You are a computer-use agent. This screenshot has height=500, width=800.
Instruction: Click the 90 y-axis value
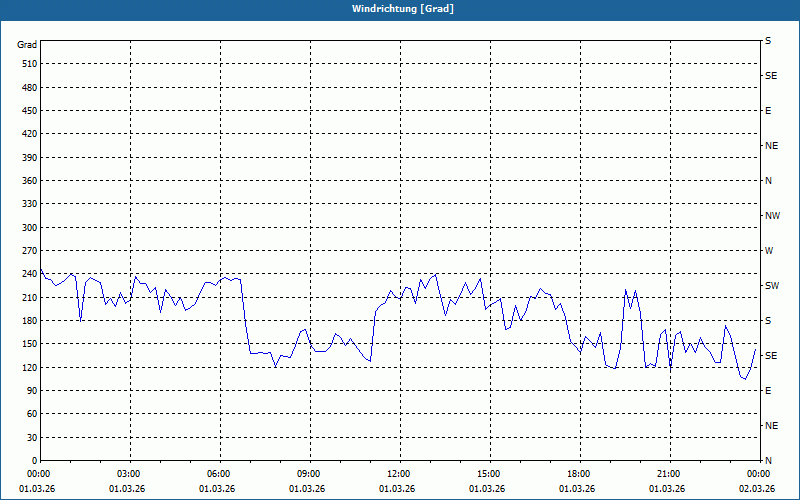click(x=32, y=391)
